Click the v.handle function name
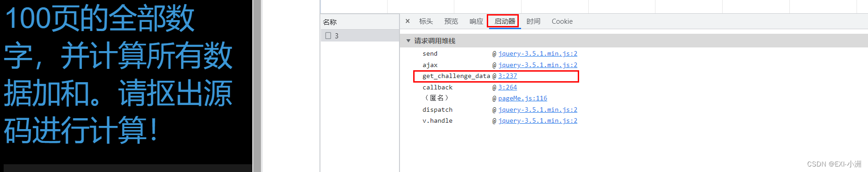Screen dimensions: 868x172 (x=437, y=120)
